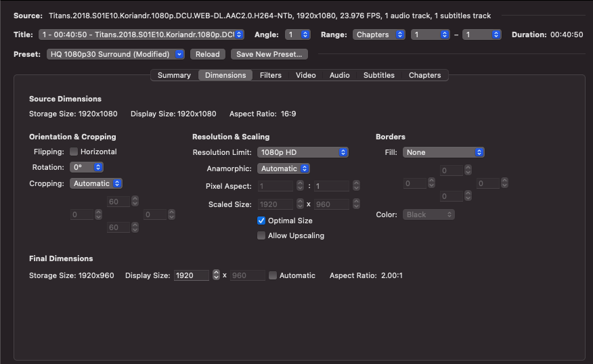This screenshot has height=364, width=593.
Task: Open the Title dropdown
Action: click(x=141, y=35)
